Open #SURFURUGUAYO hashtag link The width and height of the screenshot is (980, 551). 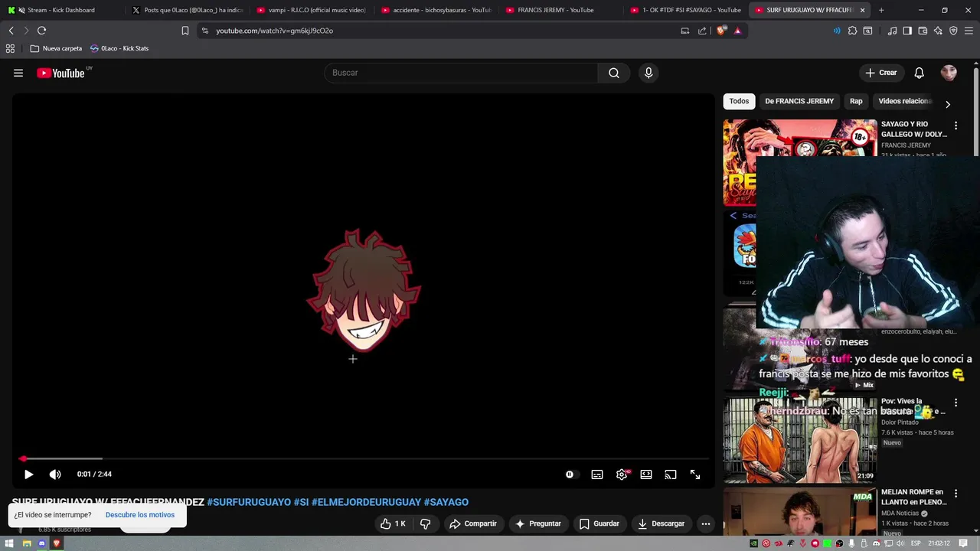coord(249,502)
